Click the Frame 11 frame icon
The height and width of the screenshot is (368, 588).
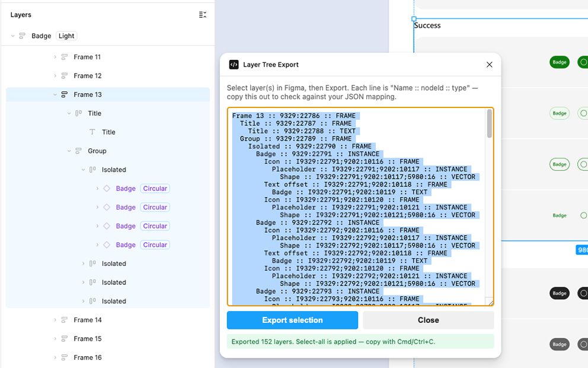(x=65, y=57)
